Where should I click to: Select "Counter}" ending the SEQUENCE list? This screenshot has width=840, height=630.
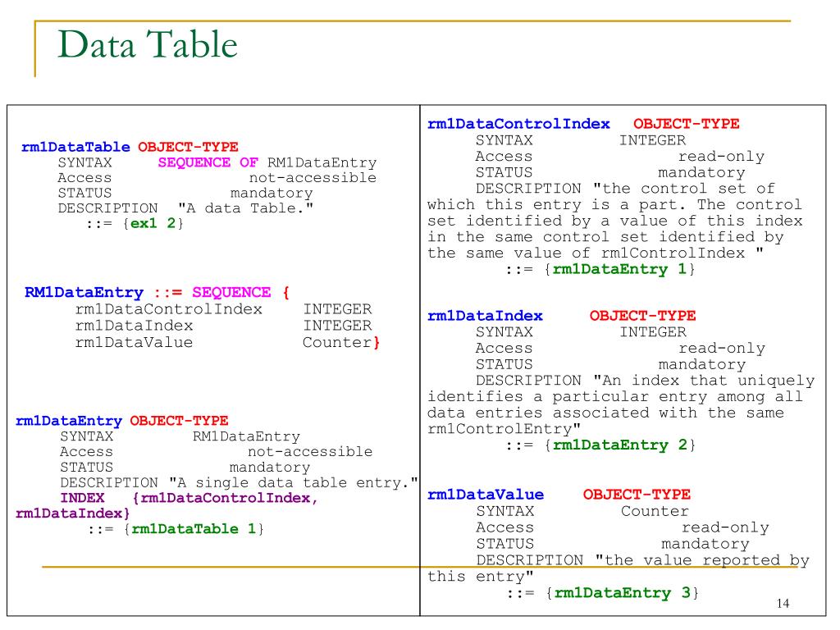341,342
